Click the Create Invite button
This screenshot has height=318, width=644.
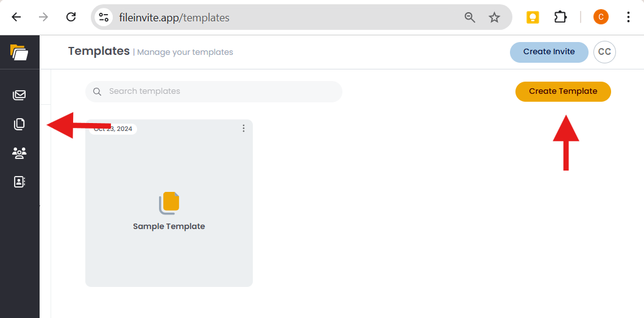549,52
